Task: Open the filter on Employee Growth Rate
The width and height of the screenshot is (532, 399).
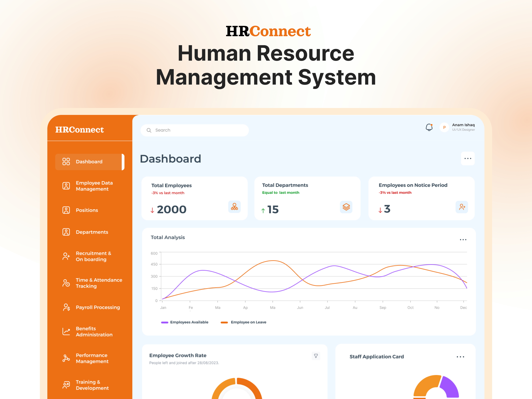Action: pyautogui.click(x=316, y=356)
